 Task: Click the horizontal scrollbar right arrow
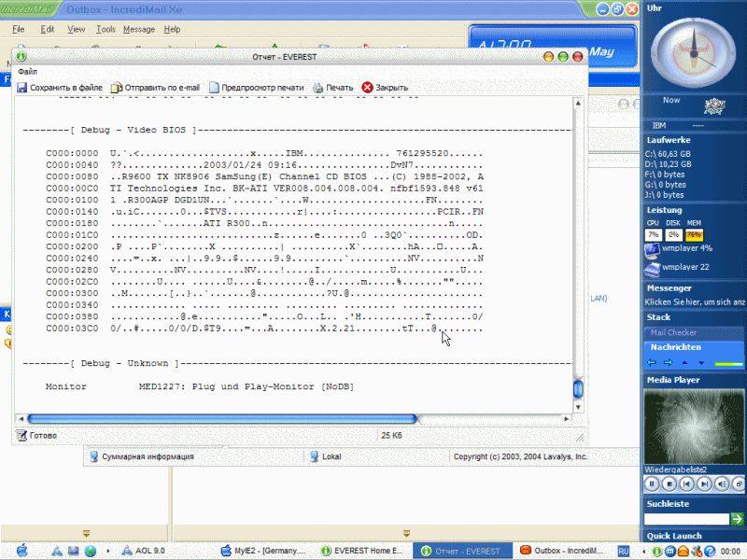coord(567,418)
